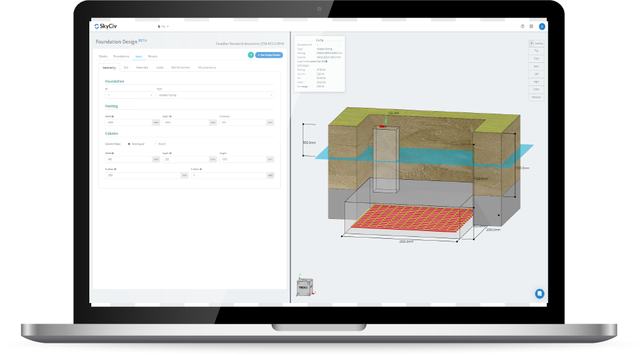This screenshot has width=644, height=355.
Task: Open the help question mark icon in header
Action: tap(522, 26)
